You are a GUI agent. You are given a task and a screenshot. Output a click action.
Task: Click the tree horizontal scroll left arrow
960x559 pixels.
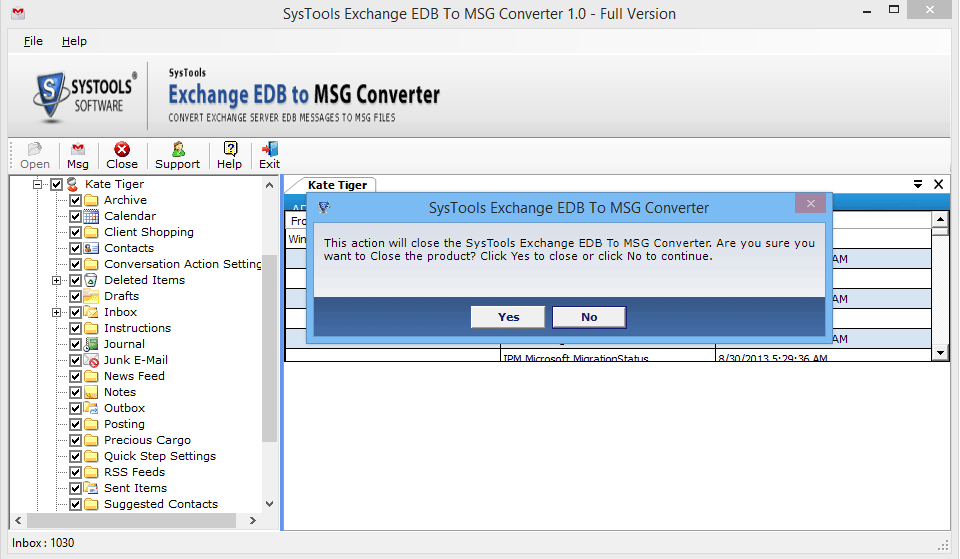click(x=18, y=520)
